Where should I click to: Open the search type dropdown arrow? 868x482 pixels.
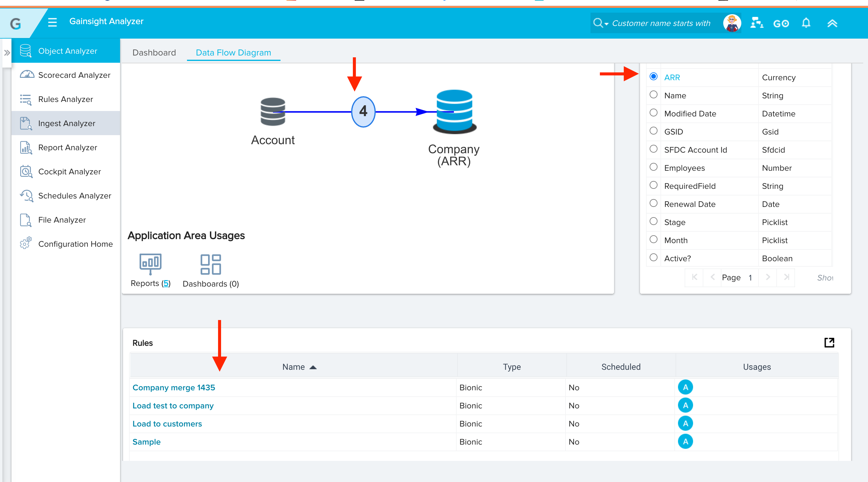606,24
